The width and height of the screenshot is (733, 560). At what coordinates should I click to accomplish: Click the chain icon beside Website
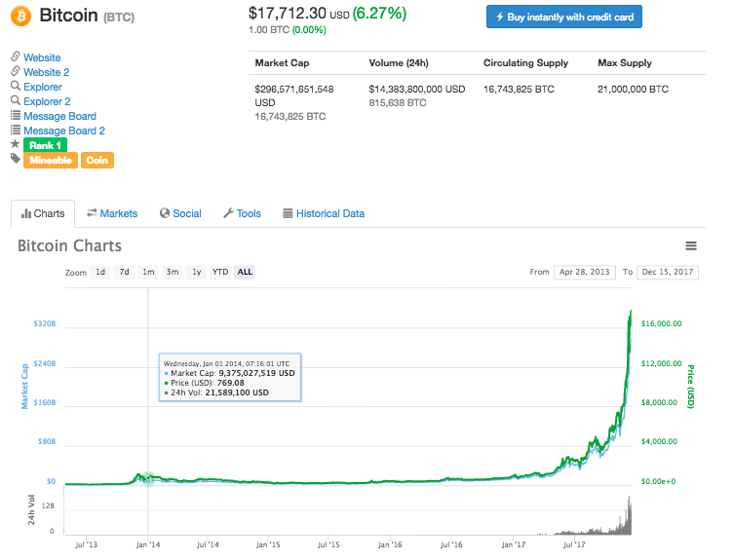16,56
